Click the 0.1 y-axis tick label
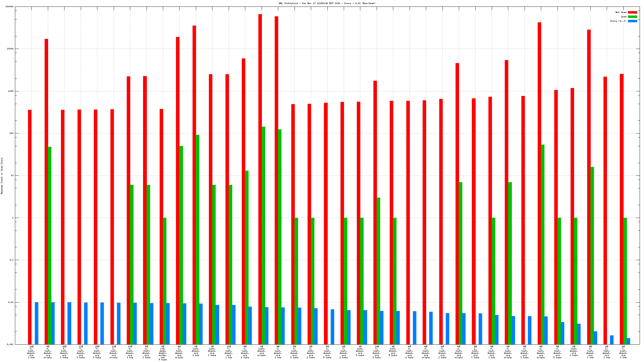This screenshot has height=362, width=644. click(x=11, y=260)
